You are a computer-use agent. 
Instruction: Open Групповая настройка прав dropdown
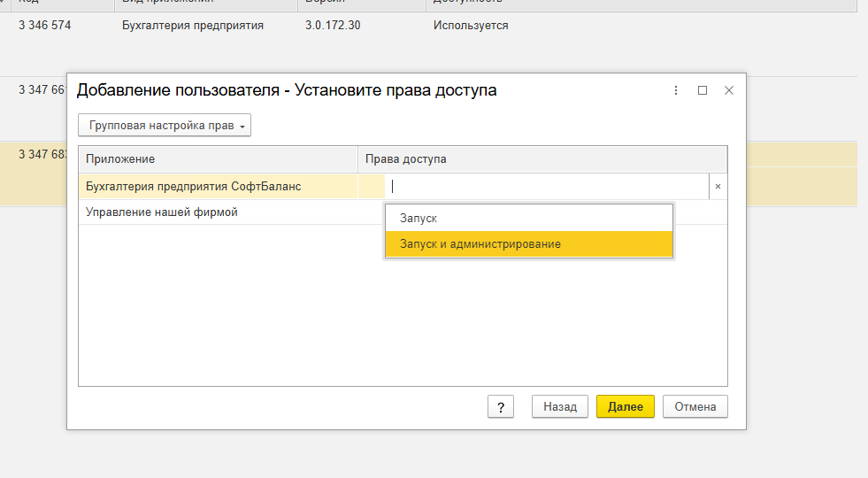(x=165, y=125)
